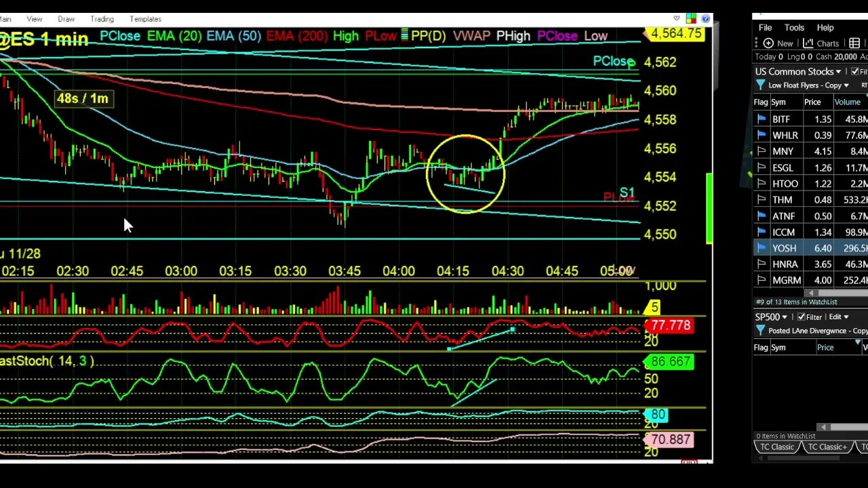The height and width of the screenshot is (488, 868).
Task: Open the File menu in TC2000 panel
Action: [765, 28]
